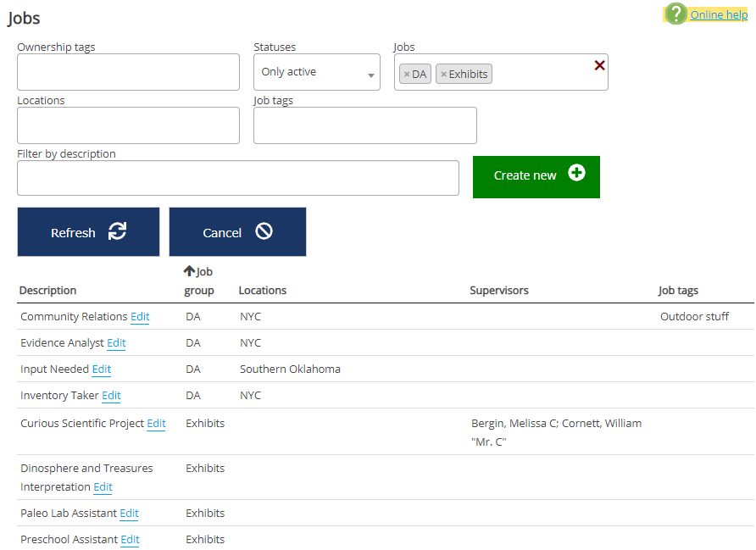Edit the Curious Scientific Project job
Screen dimensions: 756x550
pos(156,424)
